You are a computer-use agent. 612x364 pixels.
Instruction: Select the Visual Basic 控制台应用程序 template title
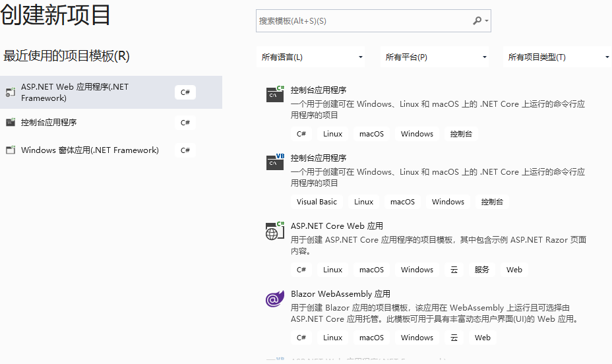coord(319,158)
